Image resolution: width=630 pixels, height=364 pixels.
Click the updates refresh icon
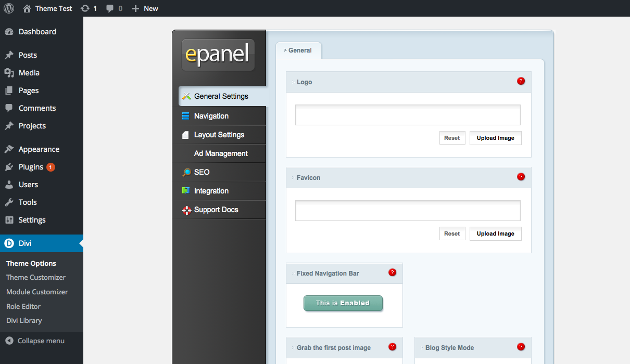click(85, 8)
